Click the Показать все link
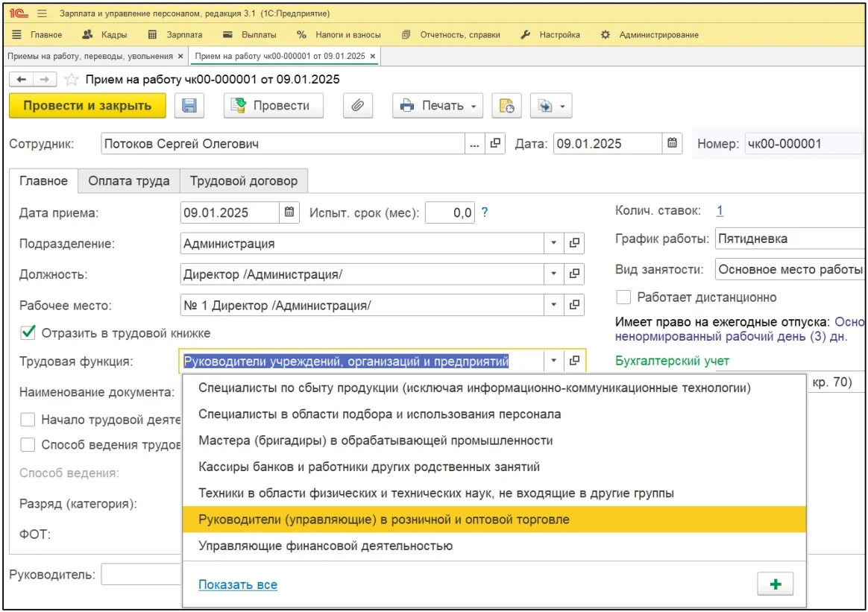 pyautogui.click(x=238, y=584)
